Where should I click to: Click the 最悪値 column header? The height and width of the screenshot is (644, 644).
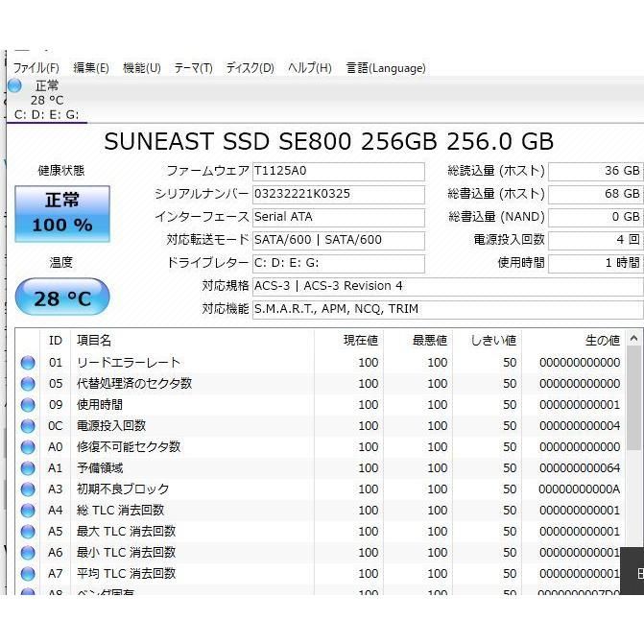coord(418,341)
